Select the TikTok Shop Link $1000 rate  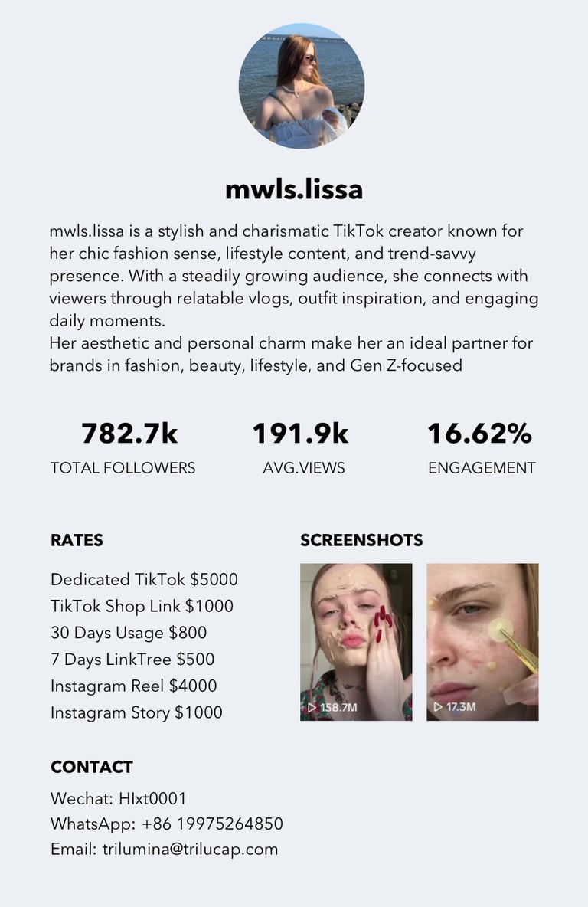[142, 606]
